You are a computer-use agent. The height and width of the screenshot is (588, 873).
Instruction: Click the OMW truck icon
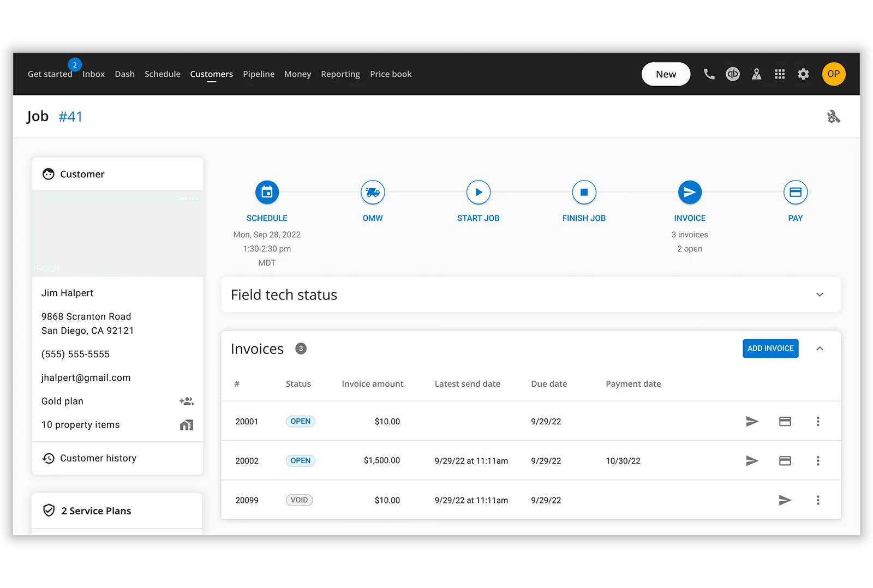pos(373,192)
